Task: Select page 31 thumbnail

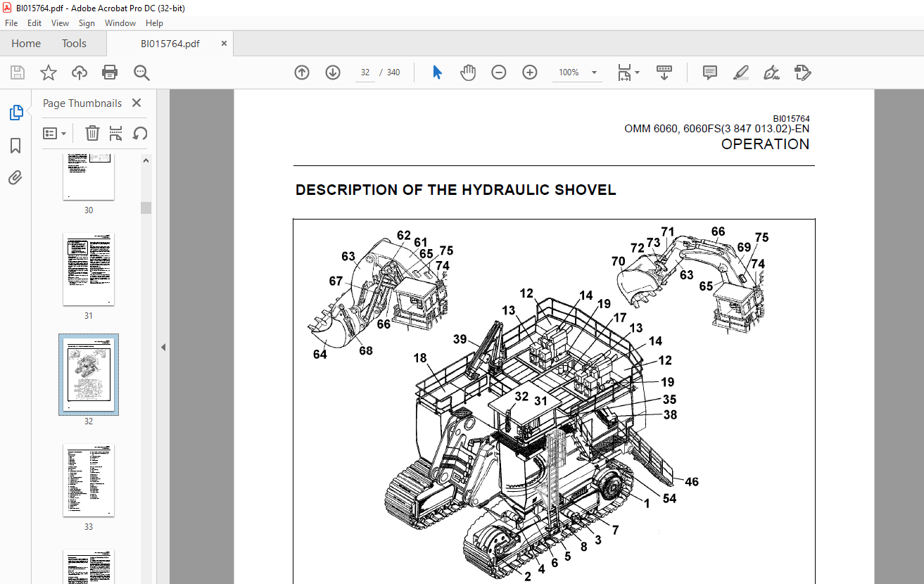Action: click(89, 269)
